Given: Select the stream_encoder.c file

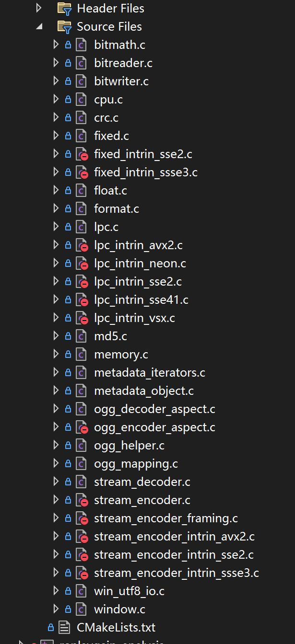Looking at the screenshot, I should 142,500.
